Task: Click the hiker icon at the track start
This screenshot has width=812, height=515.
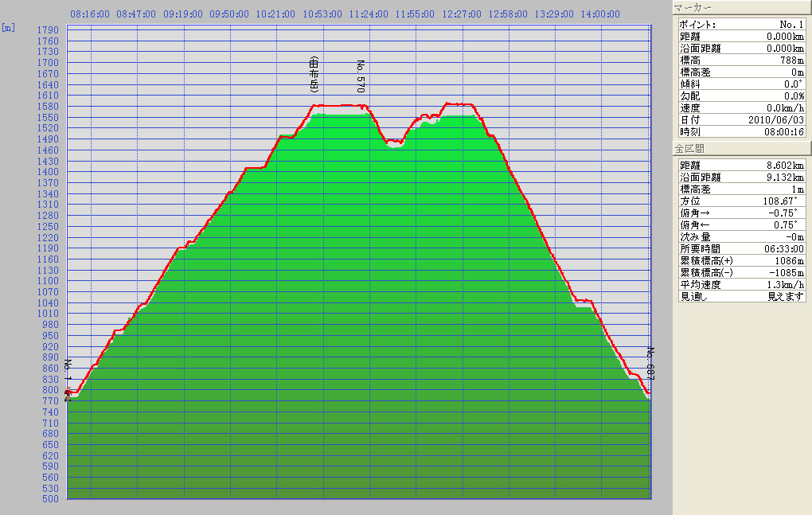Action: tap(68, 393)
